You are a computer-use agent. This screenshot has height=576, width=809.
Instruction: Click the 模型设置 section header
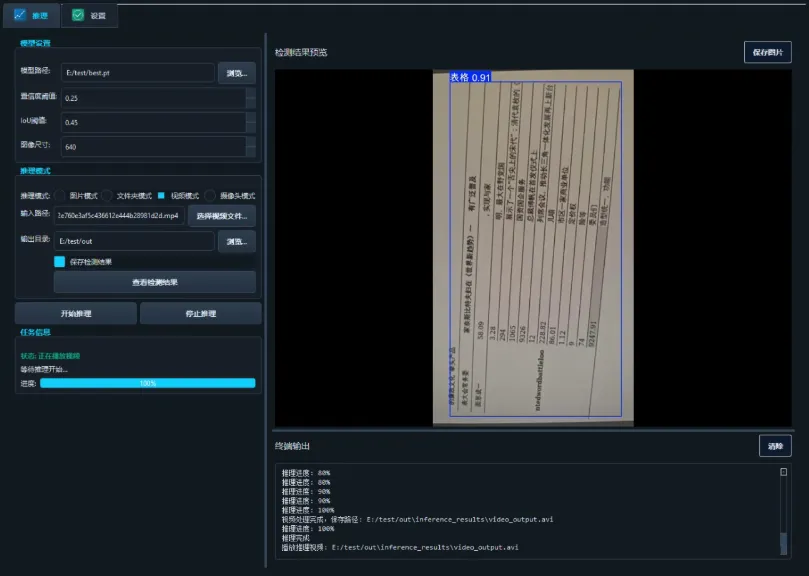[x=35, y=43]
